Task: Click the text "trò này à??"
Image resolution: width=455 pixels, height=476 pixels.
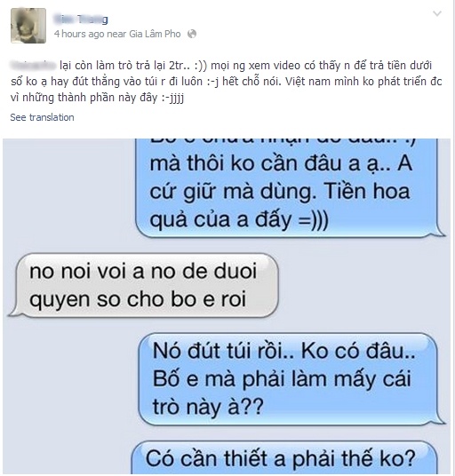Action: click(x=208, y=407)
